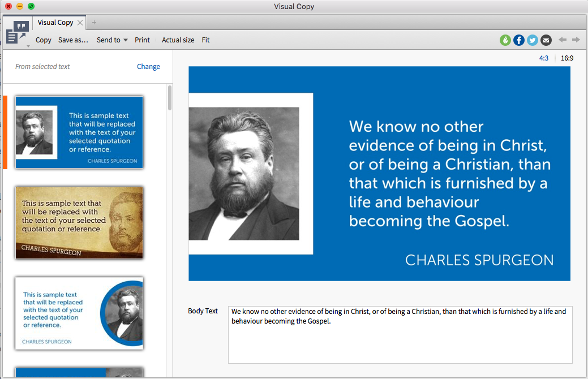Choose the white circular portrait template
Screen dimensions: 588x379
tap(79, 313)
